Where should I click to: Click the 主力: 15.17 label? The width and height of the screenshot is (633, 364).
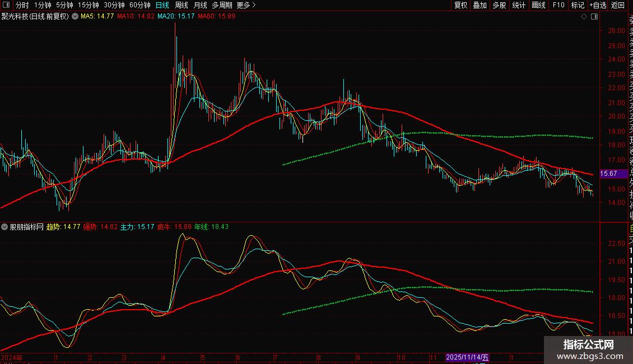click(137, 227)
